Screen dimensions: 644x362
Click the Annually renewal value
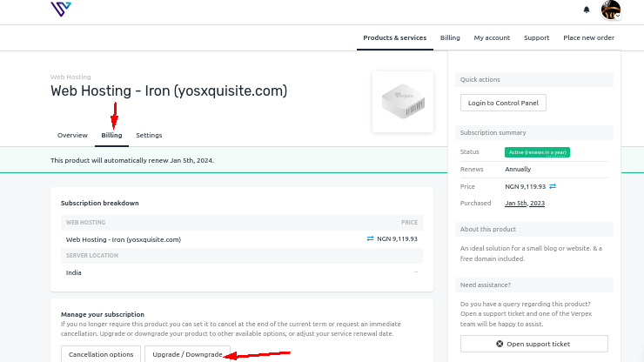click(x=518, y=170)
